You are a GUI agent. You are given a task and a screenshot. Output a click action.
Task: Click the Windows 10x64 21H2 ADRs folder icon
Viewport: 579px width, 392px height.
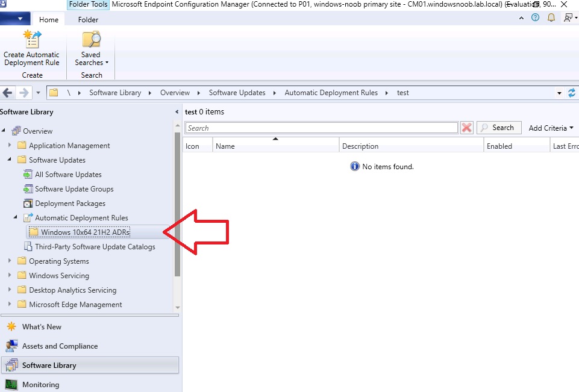pos(34,232)
